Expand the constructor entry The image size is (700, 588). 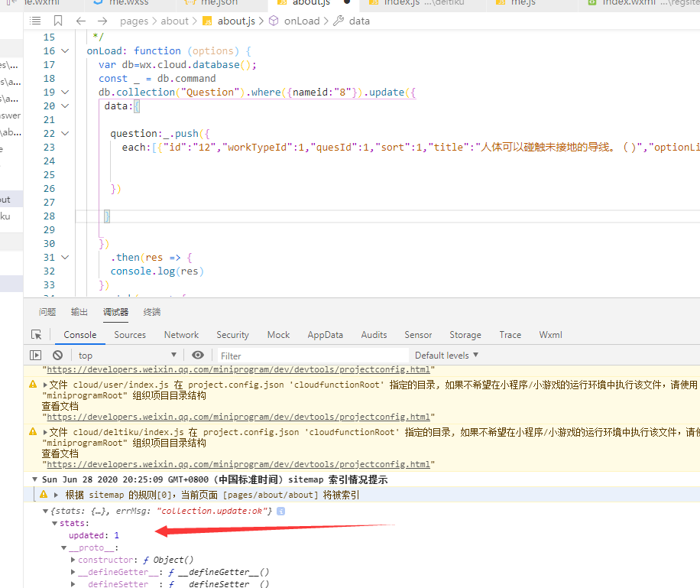(x=73, y=560)
